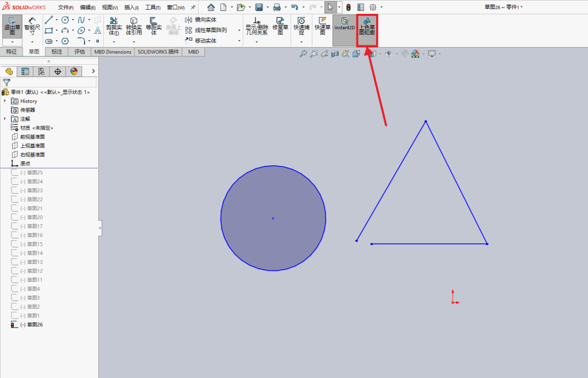The height and width of the screenshot is (378, 588).
Task: Switch to the 评估 tab
Action: point(79,52)
